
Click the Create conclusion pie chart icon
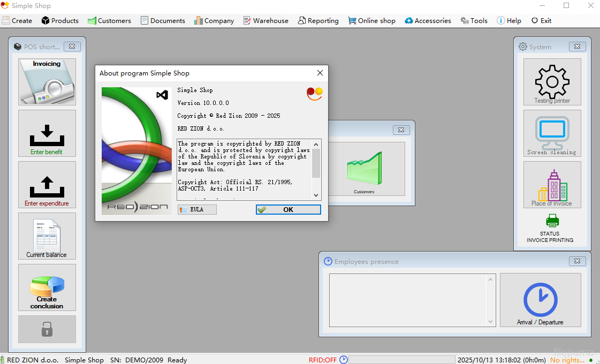tap(47, 287)
